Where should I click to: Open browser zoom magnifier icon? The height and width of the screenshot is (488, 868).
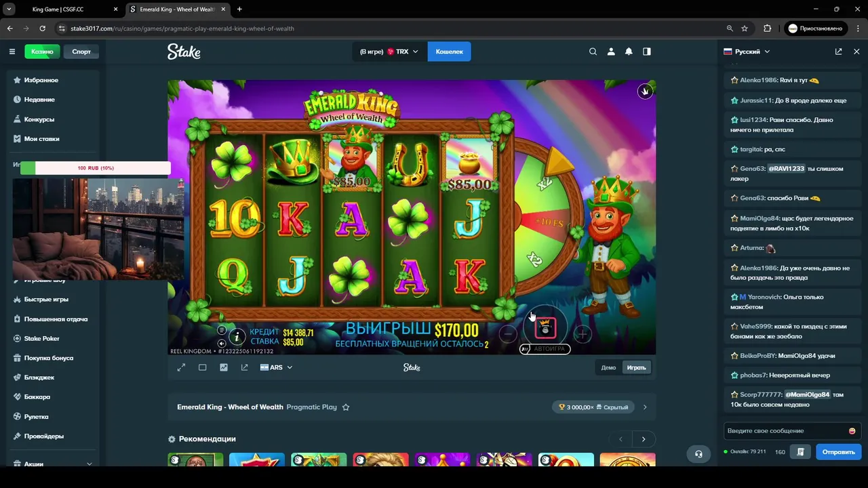(x=730, y=28)
